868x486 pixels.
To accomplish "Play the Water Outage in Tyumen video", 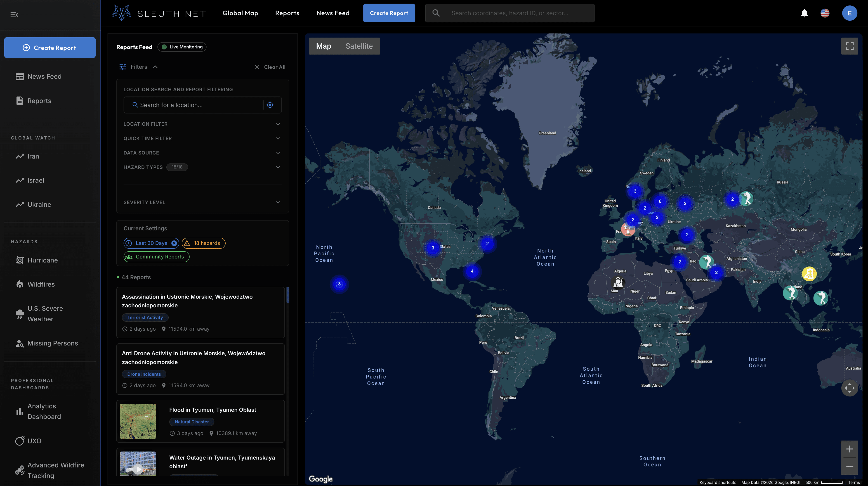I will [138, 469].
